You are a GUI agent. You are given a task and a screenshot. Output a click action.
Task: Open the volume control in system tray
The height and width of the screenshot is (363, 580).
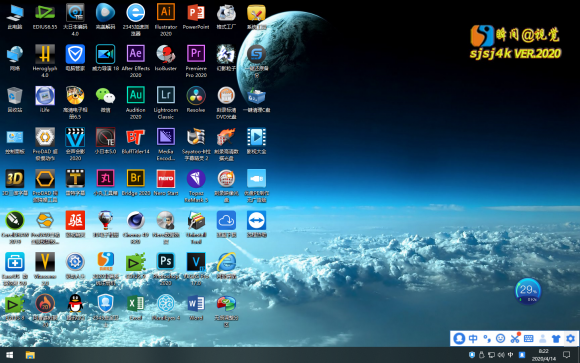click(501, 355)
